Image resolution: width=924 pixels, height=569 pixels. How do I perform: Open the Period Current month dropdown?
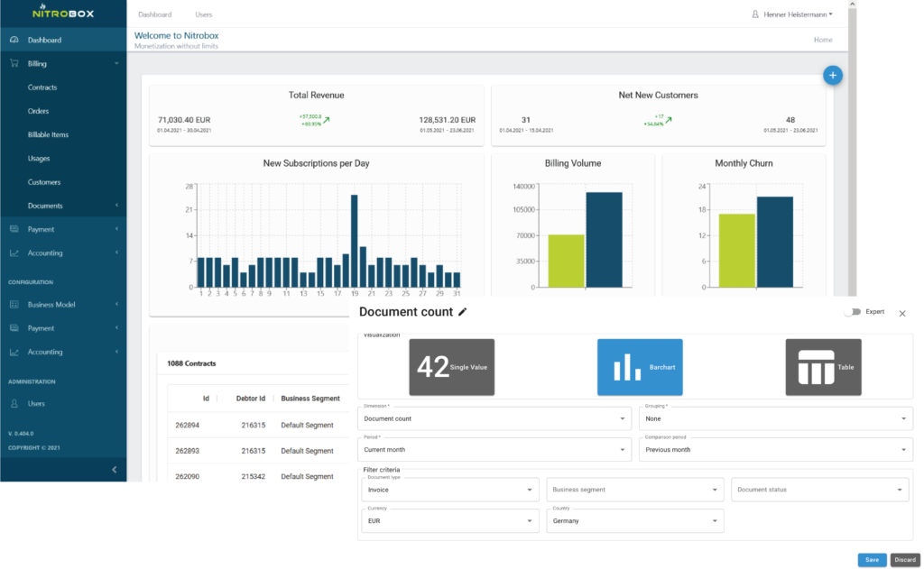(x=494, y=449)
